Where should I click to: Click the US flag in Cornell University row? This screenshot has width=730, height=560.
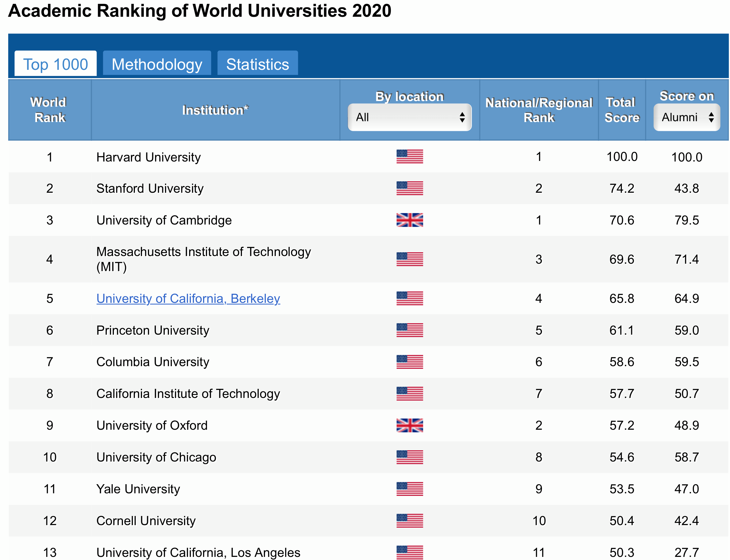pos(410,521)
